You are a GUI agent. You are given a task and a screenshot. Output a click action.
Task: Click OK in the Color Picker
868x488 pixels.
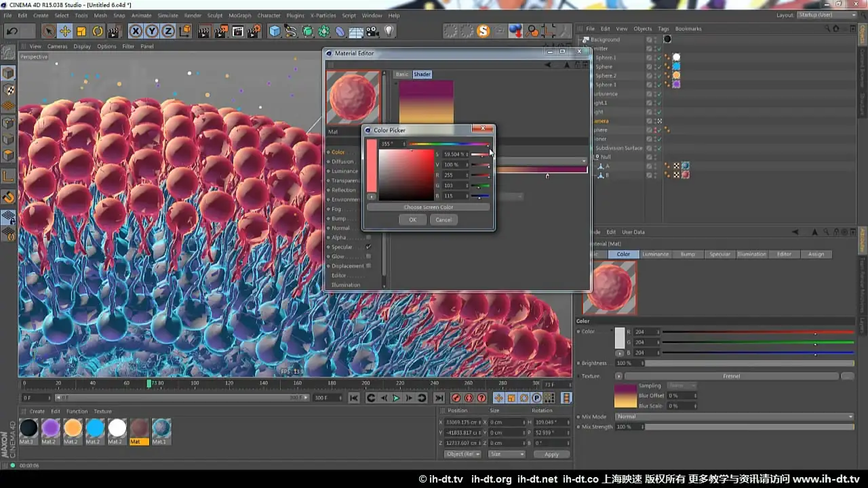[413, 220]
